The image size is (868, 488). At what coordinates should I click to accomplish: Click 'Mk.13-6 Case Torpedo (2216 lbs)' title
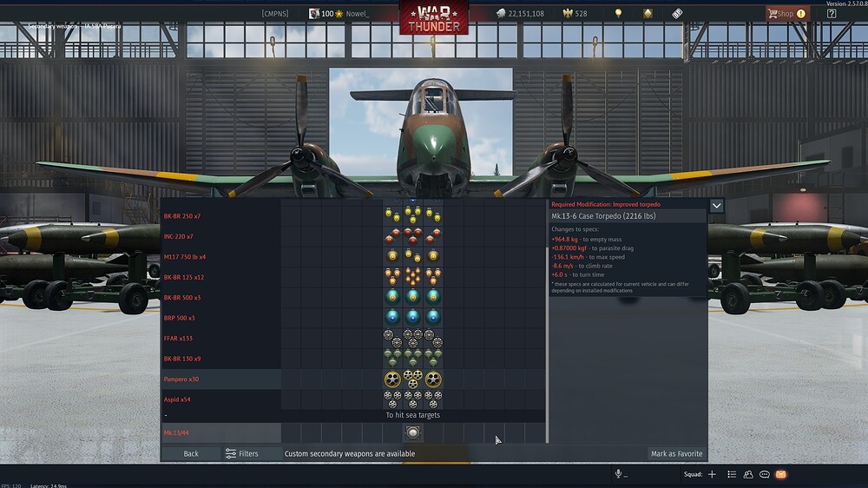(603, 216)
